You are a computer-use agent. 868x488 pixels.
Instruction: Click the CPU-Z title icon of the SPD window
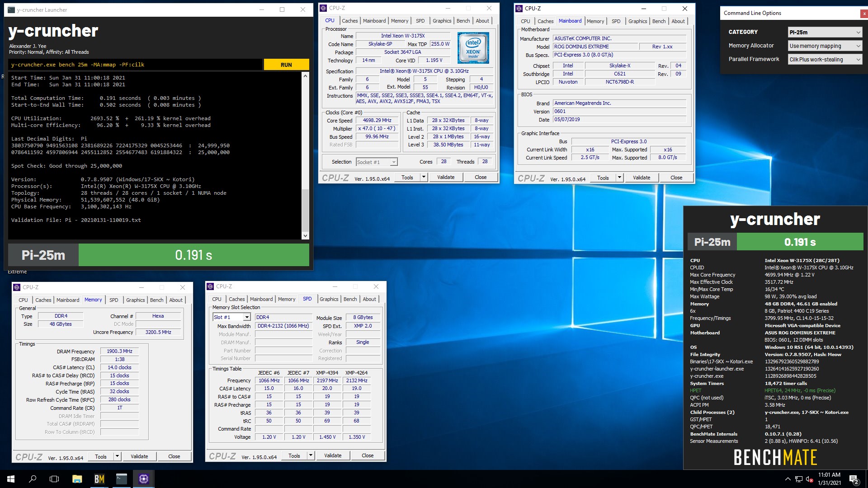coord(210,286)
